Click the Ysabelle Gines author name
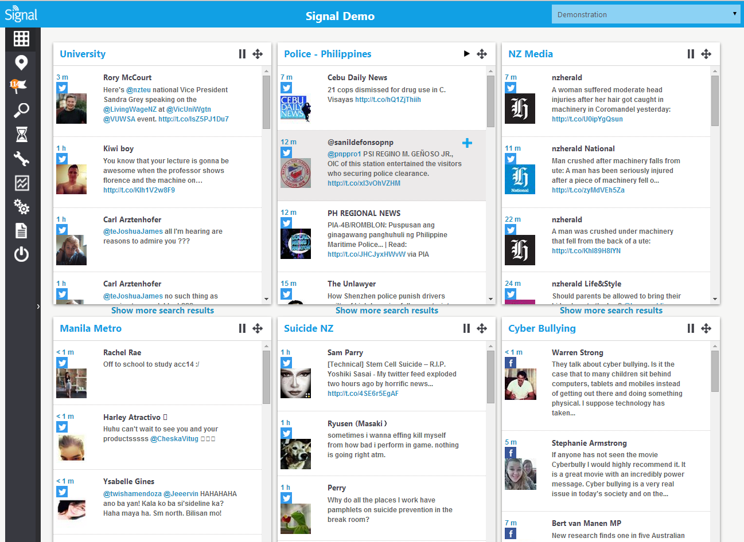Image resolution: width=744 pixels, height=542 pixels. click(129, 482)
